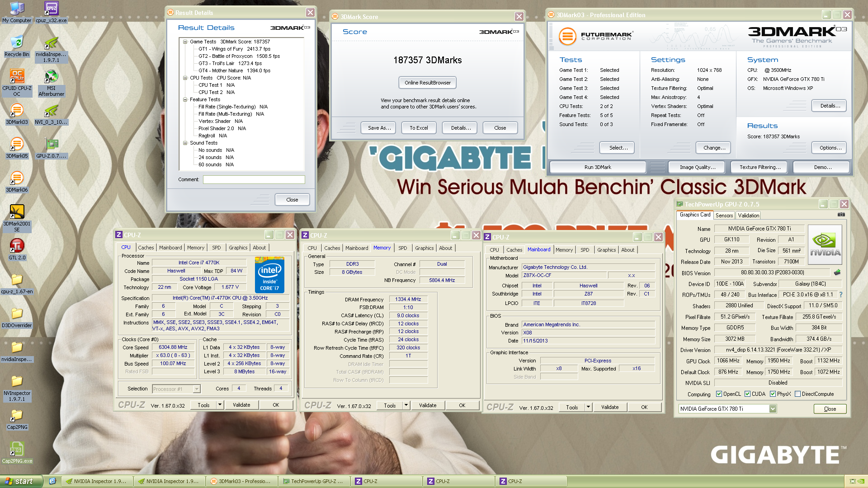Click the Comment input field
Viewport: 868px width, 488px height.
tap(254, 179)
